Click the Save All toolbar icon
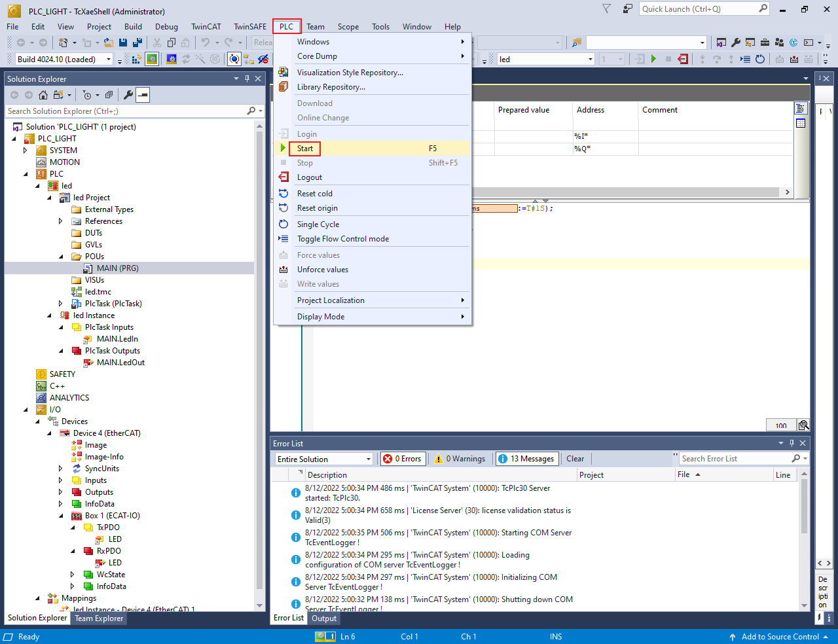838x644 pixels. click(x=137, y=43)
